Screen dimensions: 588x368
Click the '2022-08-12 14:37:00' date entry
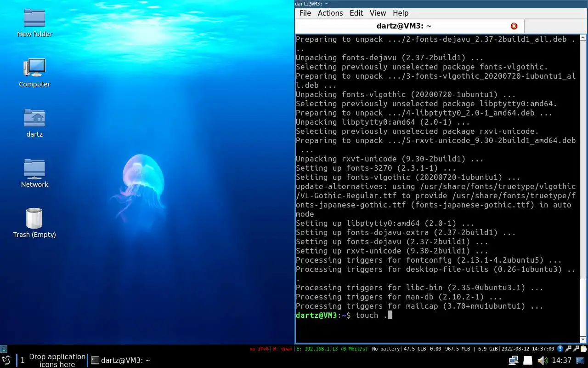(x=528, y=349)
